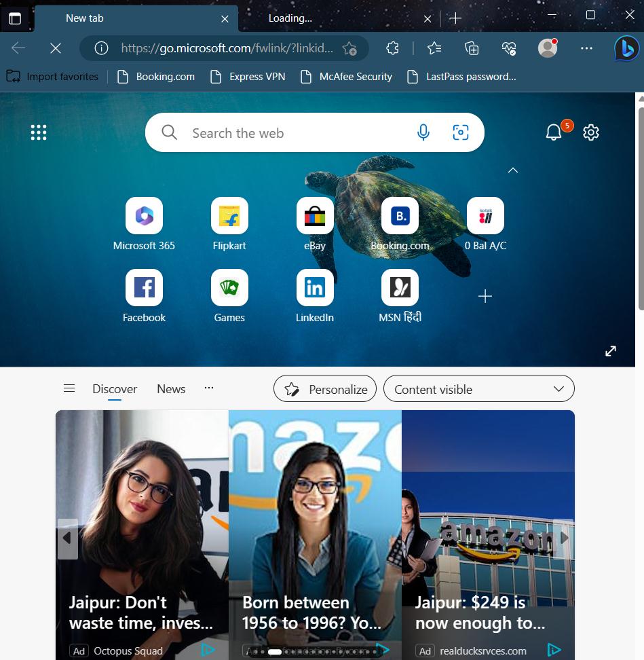Open the profile account menu

[x=548, y=48]
